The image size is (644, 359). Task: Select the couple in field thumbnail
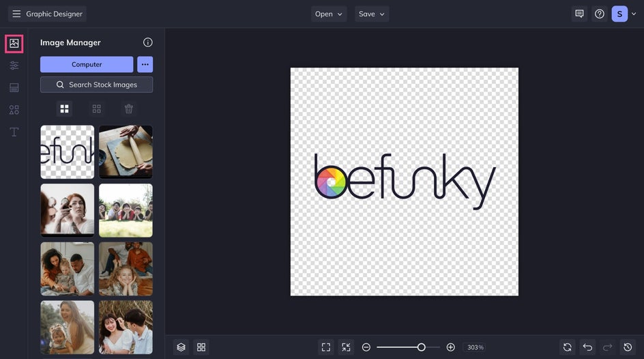click(126, 327)
